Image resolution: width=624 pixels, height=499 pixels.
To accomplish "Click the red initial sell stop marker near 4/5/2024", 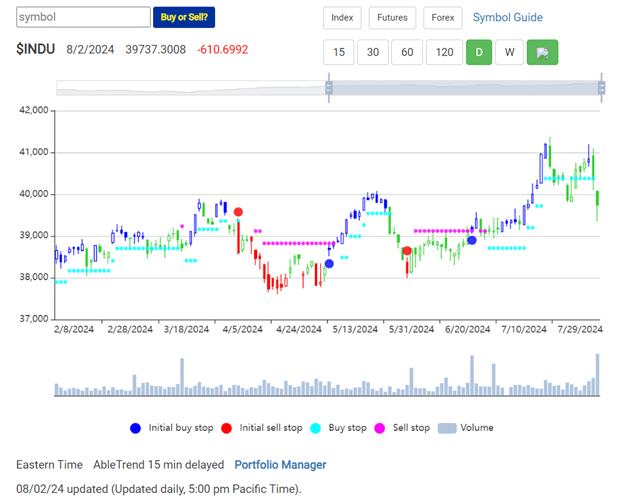I will point(238,212).
